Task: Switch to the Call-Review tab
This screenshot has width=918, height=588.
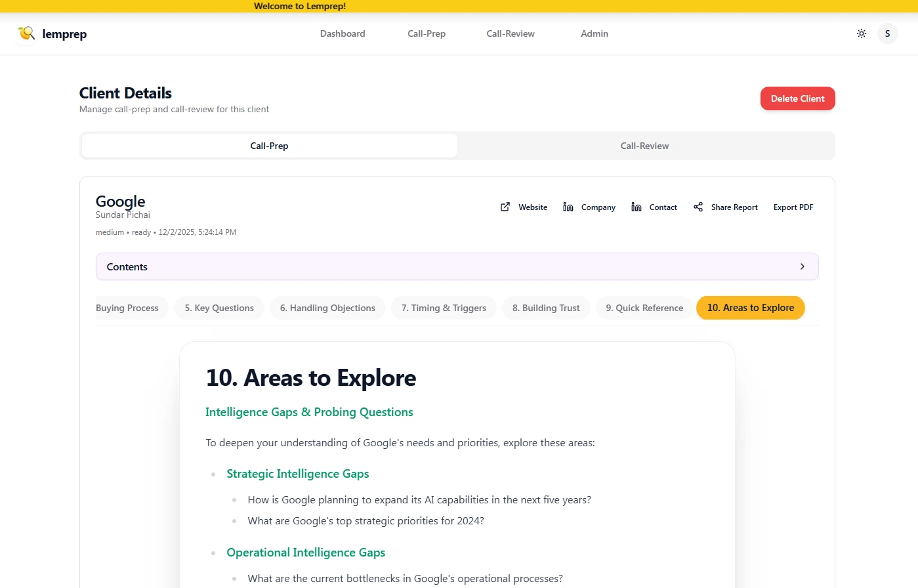Action: point(644,146)
